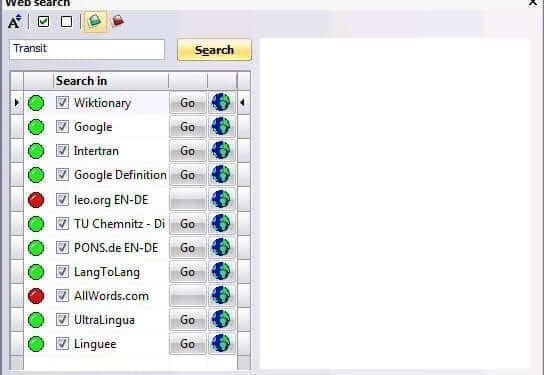This screenshot has height=375, width=544.
Task: Disable the Google Definition checkbox
Action: pos(62,174)
